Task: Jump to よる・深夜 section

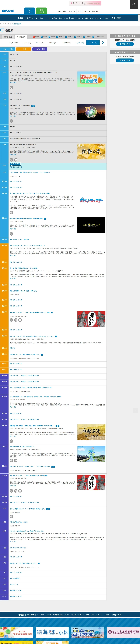Action: (40, 49)
